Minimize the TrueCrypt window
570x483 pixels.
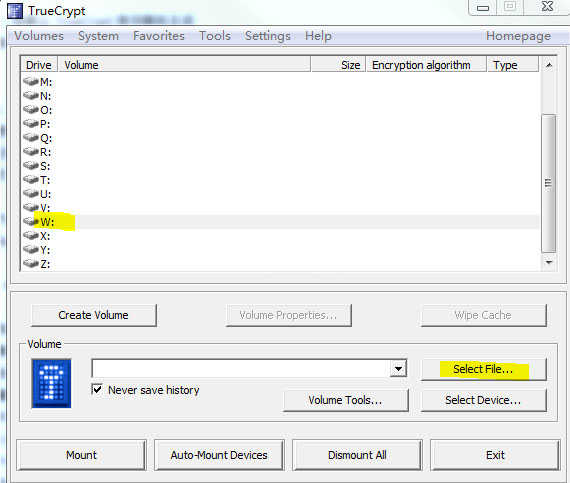click(x=483, y=7)
